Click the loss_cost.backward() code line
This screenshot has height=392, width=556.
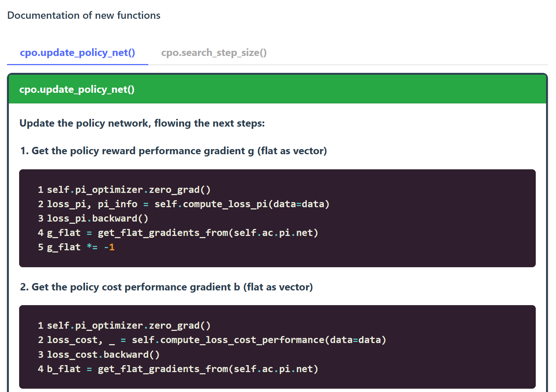click(x=103, y=354)
